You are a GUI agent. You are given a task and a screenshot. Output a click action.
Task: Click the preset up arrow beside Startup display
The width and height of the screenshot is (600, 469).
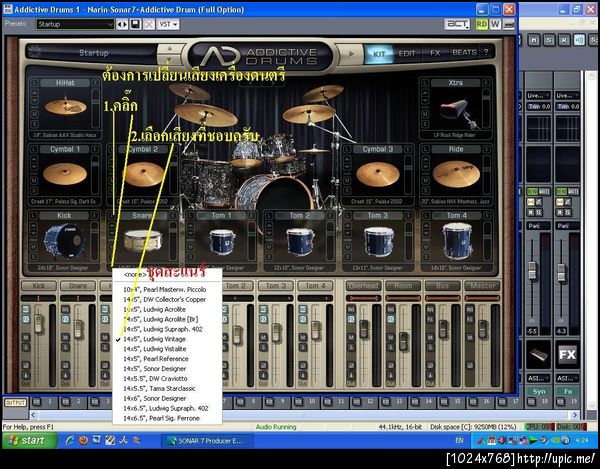coord(170,49)
